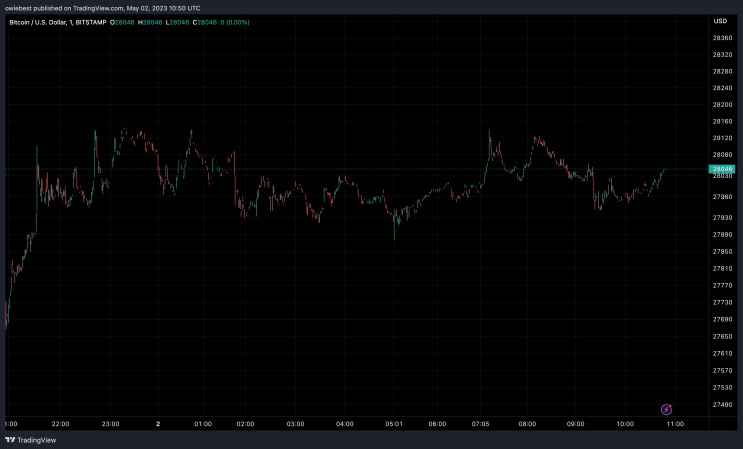Screen dimensions: 743x449
Task: Click the 0 (0.00%) change value
Action: pos(235,22)
